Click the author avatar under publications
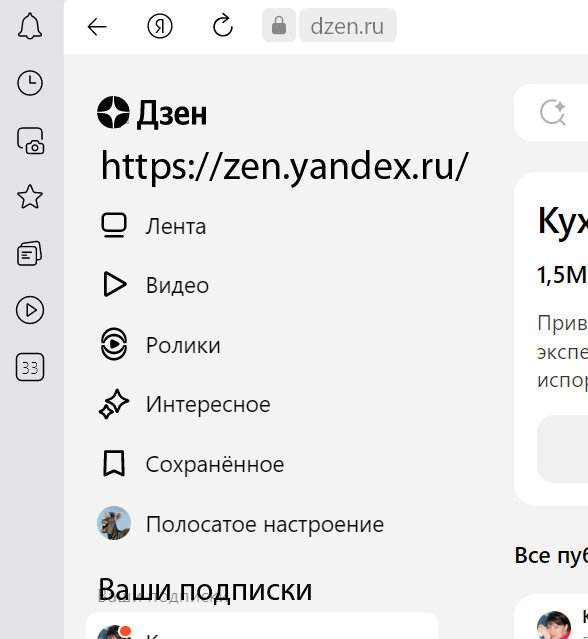The width and height of the screenshot is (588, 639). [x=554, y=625]
